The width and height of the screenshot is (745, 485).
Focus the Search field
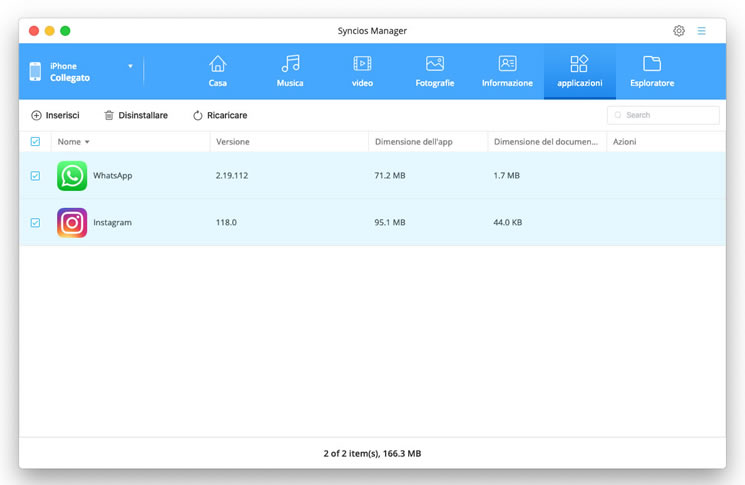tap(663, 115)
